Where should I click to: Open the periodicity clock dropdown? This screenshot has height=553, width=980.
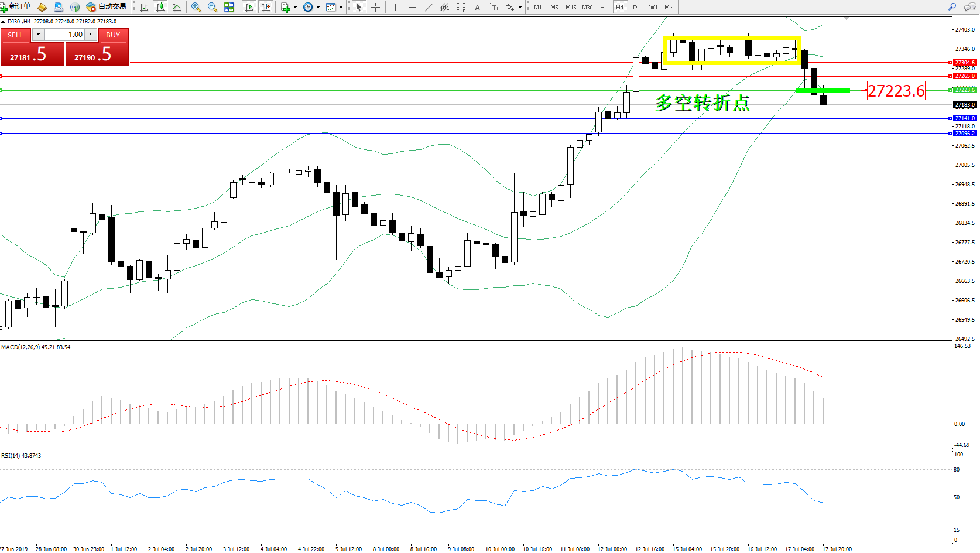click(311, 7)
